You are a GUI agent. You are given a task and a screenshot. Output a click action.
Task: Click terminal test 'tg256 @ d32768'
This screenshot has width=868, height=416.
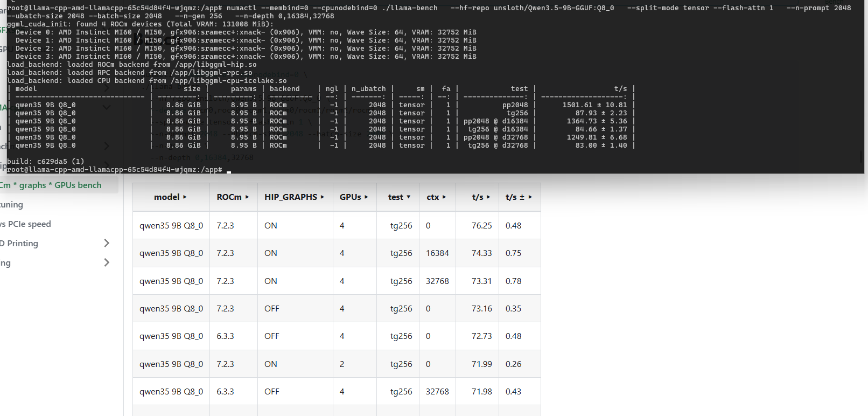click(498, 145)
